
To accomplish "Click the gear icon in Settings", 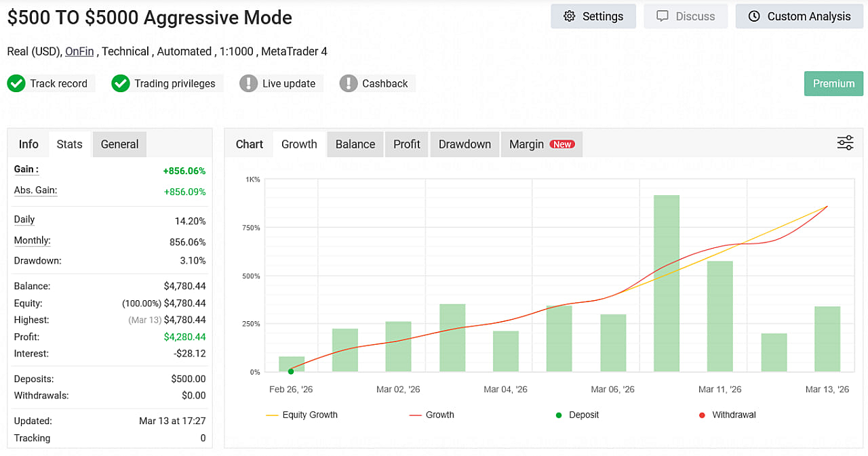I will pyautogui.click(x=570, y=16).
